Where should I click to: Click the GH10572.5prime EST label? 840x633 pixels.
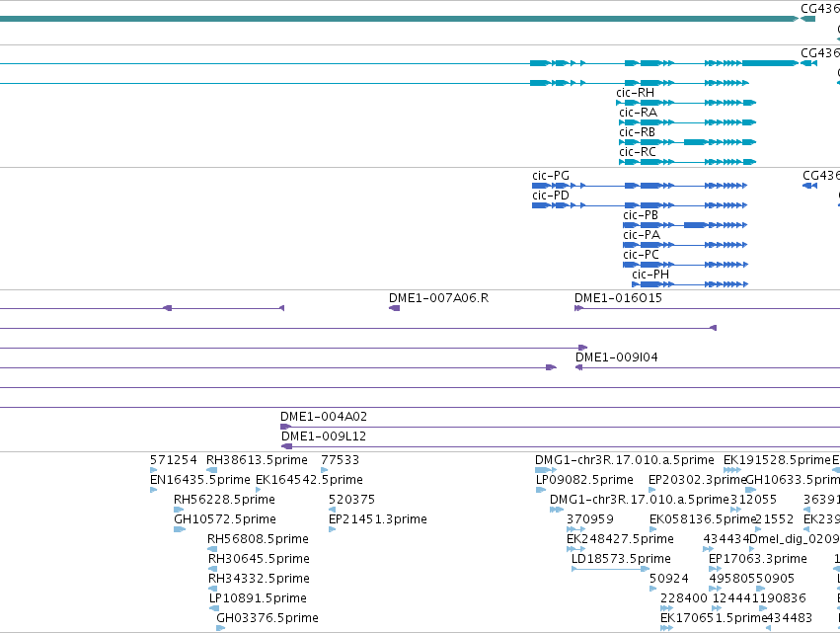tap(224, 519)
